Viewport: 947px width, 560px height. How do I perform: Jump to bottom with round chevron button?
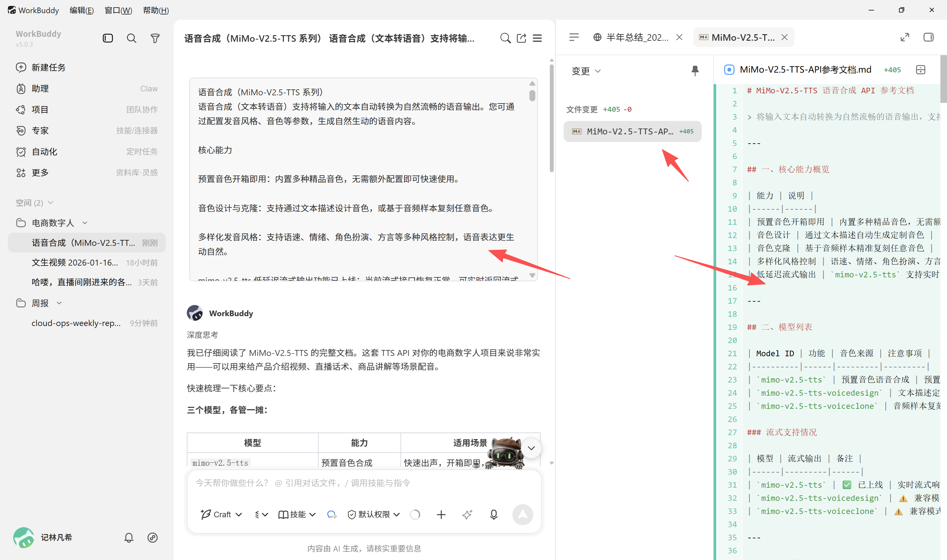pyautogui.click(x=531, y=448)
